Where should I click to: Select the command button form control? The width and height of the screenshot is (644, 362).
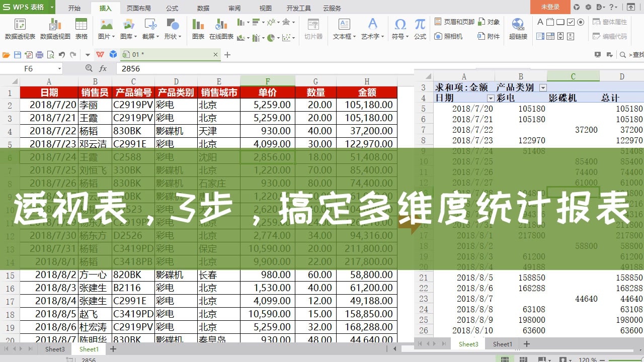pos(560,22)
